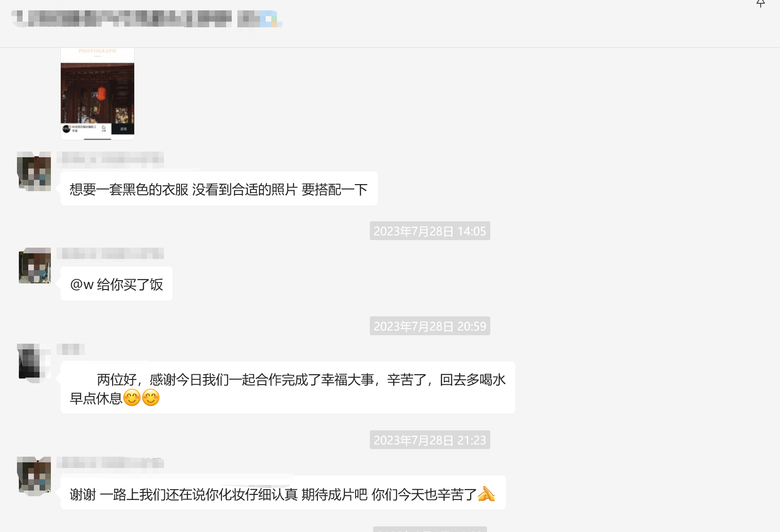Viewport: 780px width, 532px height.
Task: Click the 21:23 timestamp label
Action: (x=430, y=440)
